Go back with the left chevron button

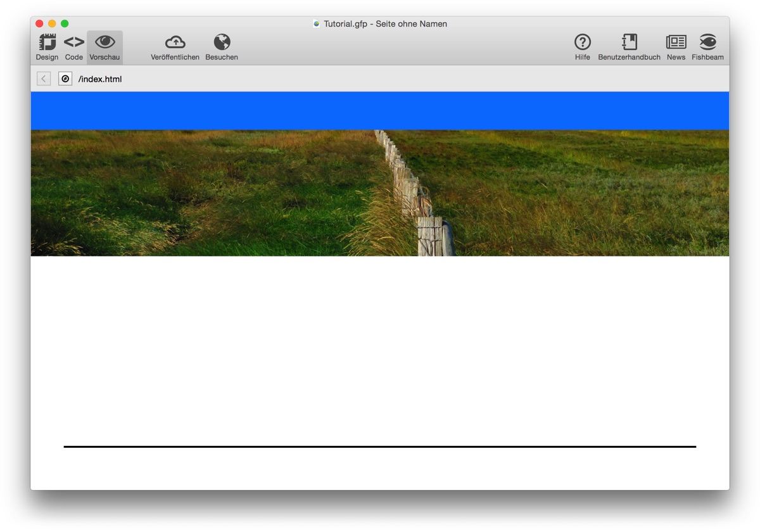(44, 79)
